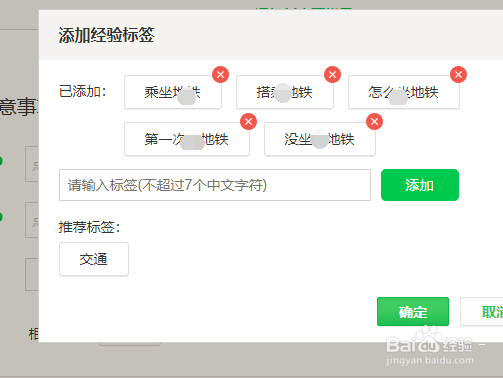Click the tag input field
The height and width of the screenshot is (378, 503).
click(x=215, y=185)
